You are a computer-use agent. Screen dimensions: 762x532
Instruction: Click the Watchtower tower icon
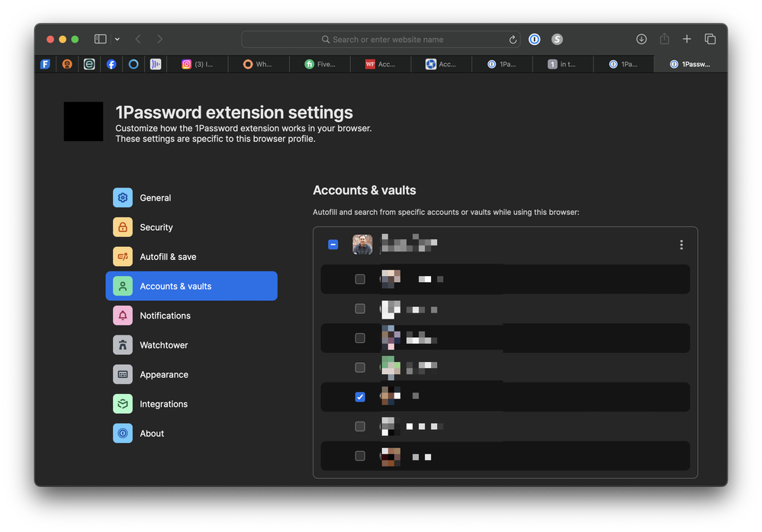[123, 345]
